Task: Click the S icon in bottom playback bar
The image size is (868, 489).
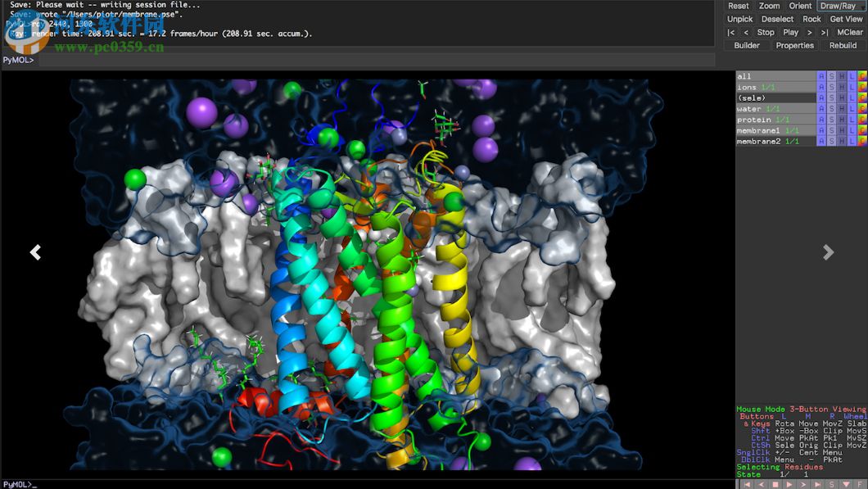Action: click(832, 484)
